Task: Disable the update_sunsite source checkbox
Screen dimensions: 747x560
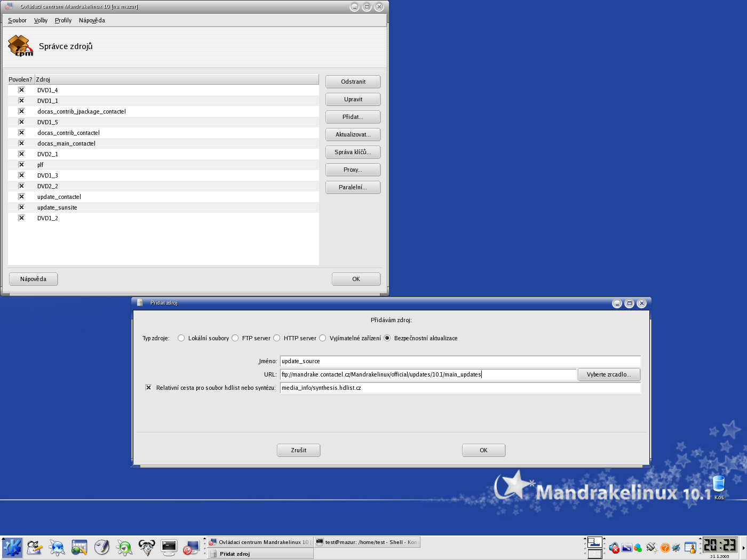Action: point(21,207)
